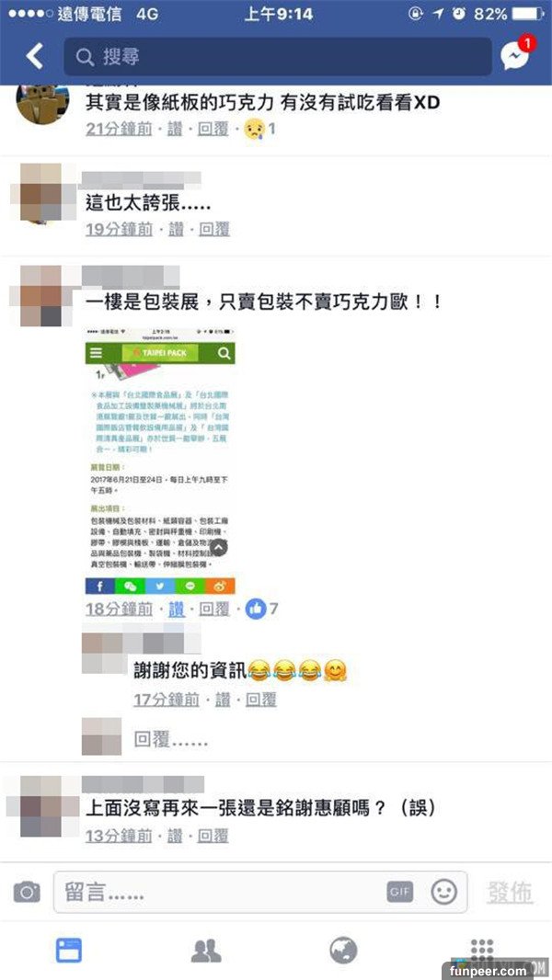This screenshot has height=980, width=552.
Task: Open the GIF picker
Action: [x=400, y=893]
